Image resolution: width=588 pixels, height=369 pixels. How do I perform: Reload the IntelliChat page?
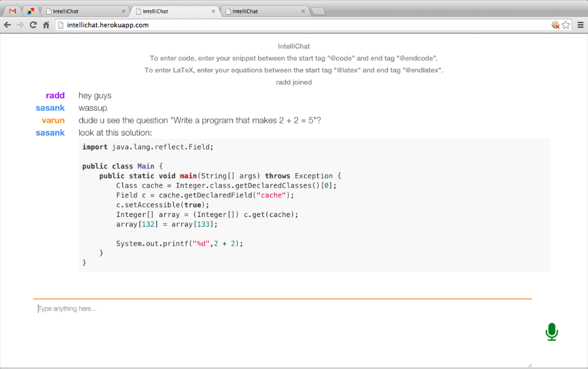(33, 25)
